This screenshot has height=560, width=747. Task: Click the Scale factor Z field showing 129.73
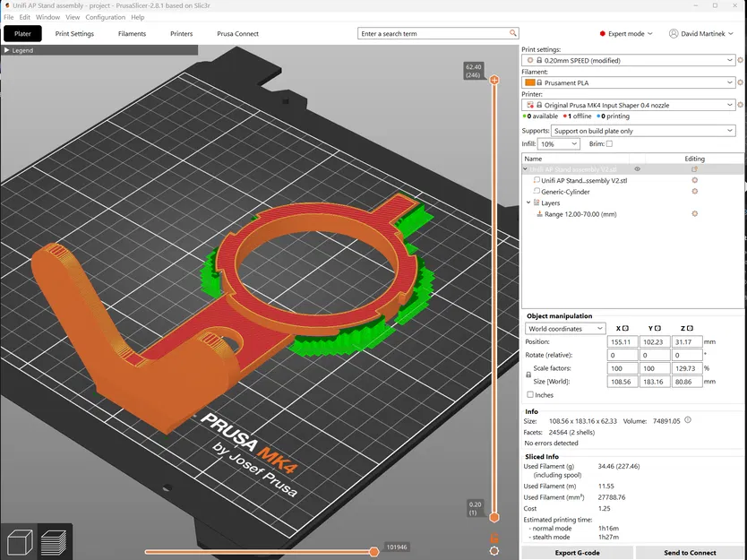687,368
